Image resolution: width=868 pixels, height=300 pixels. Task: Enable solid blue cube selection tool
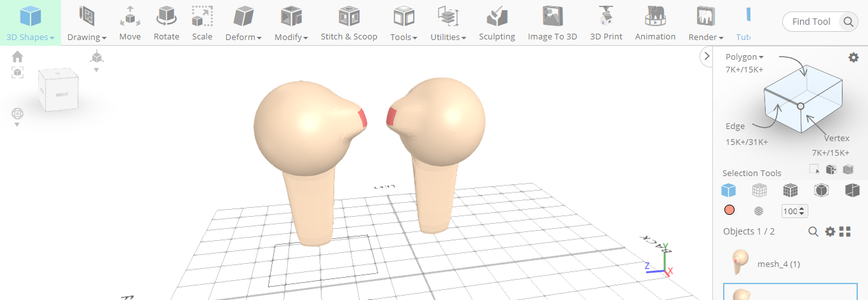(x=728, y=190)
